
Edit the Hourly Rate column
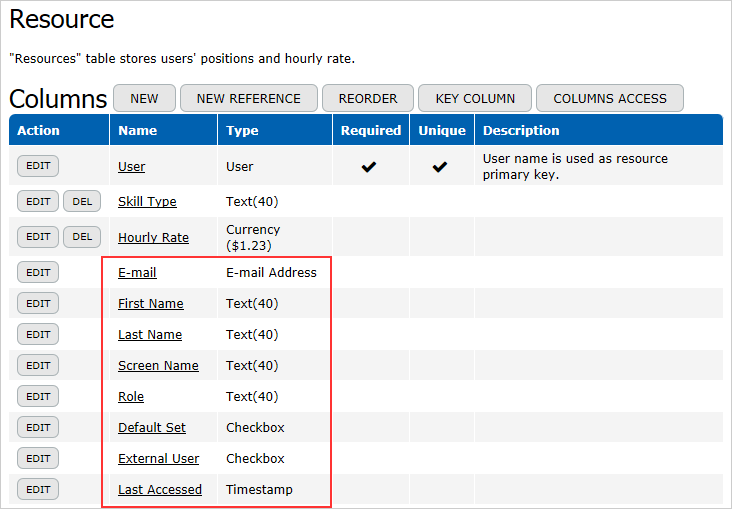pyautogui.click(x=38, y=237)
